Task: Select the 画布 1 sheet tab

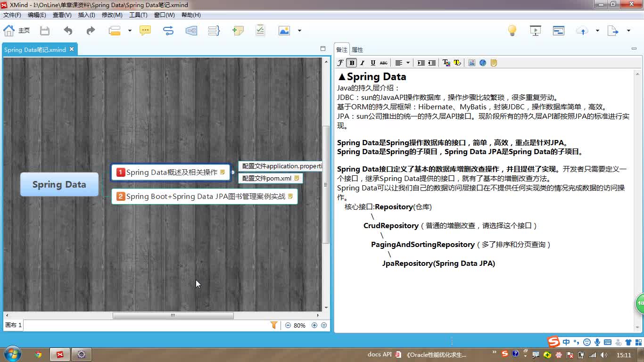Action: (13, 325)
